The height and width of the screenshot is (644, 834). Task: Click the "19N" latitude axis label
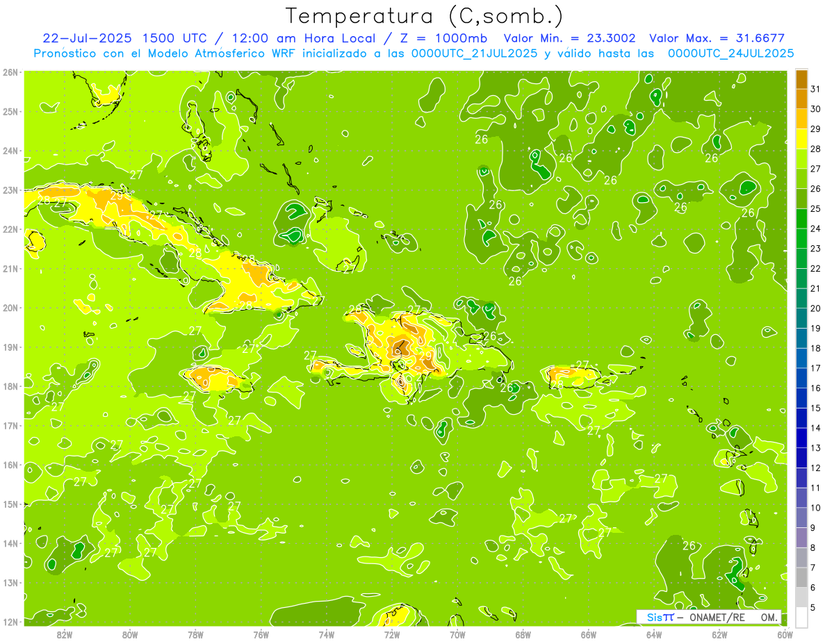point(10,347)
